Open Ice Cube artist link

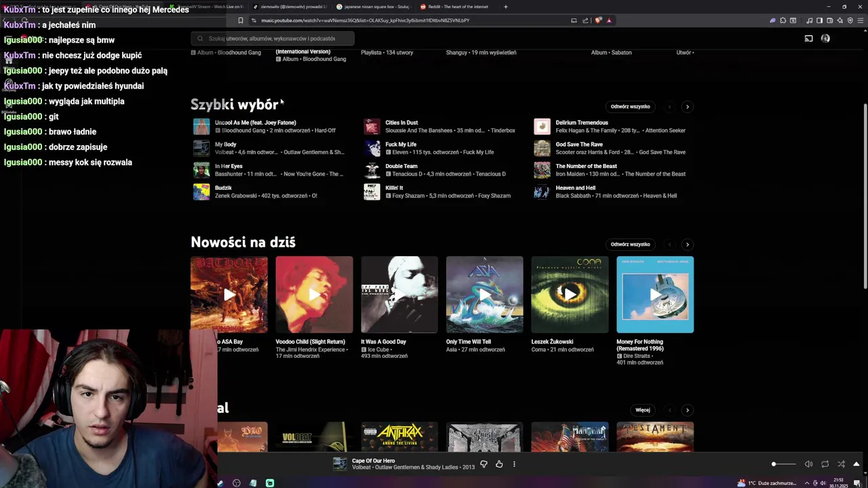(x=378, y=350)
